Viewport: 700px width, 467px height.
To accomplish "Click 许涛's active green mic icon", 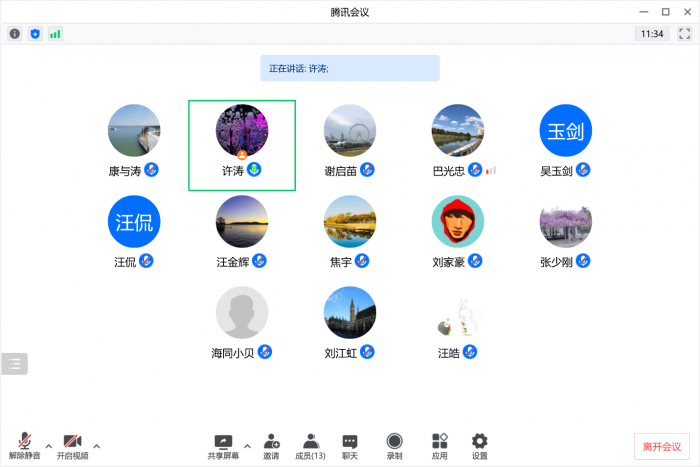I will pos(254,170).
